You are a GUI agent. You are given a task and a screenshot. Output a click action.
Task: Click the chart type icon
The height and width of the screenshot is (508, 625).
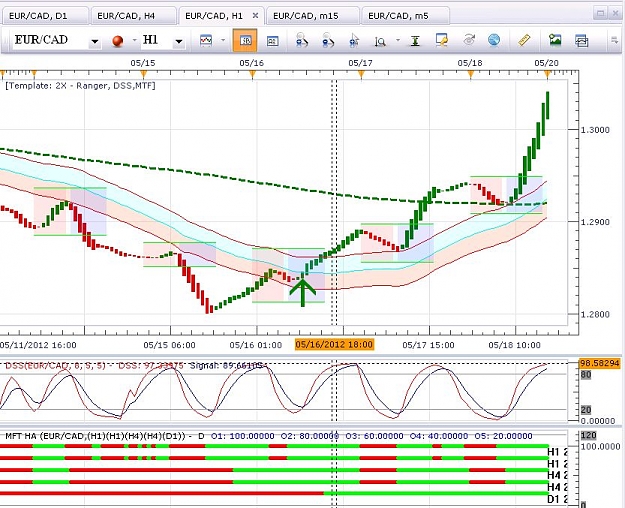[206, 41]
